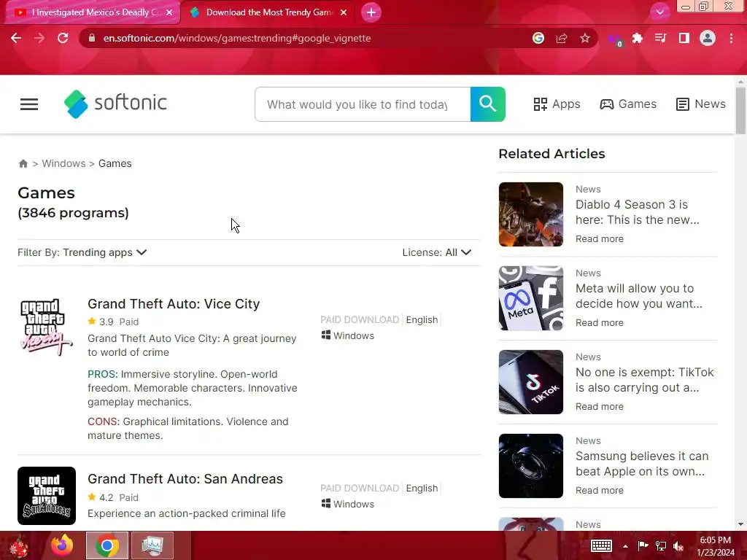
Task: Go to home via breadcrumb house icon
Action: click(x=23, y=163)
